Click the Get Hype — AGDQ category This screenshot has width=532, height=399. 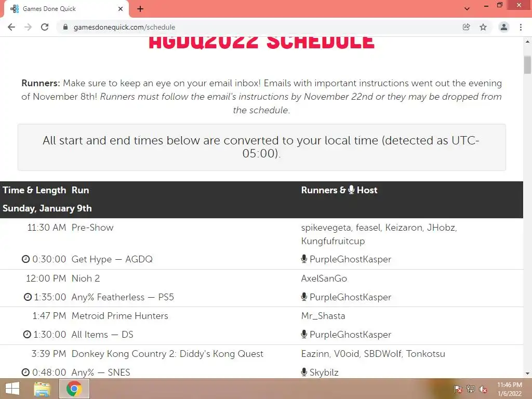tap(112, 259)
